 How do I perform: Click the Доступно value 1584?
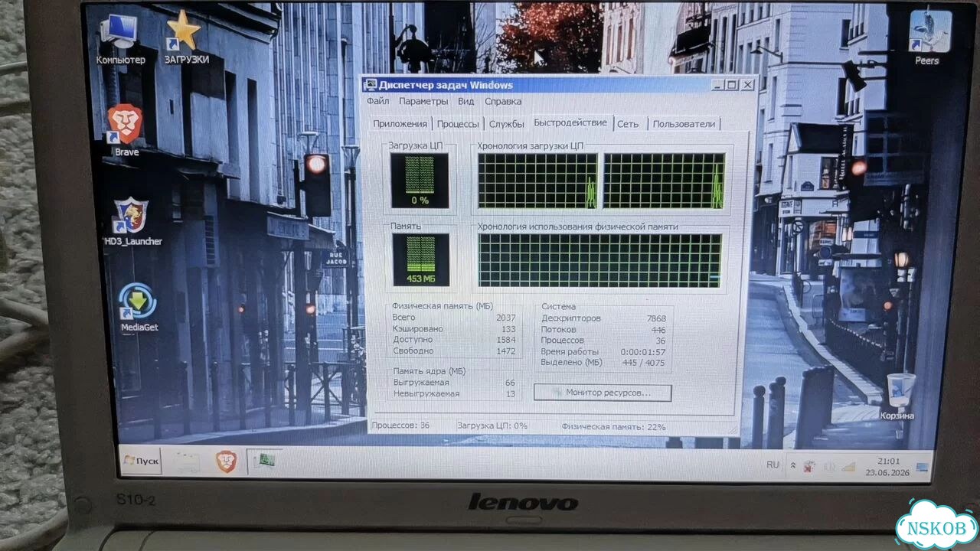pos(506,340)
